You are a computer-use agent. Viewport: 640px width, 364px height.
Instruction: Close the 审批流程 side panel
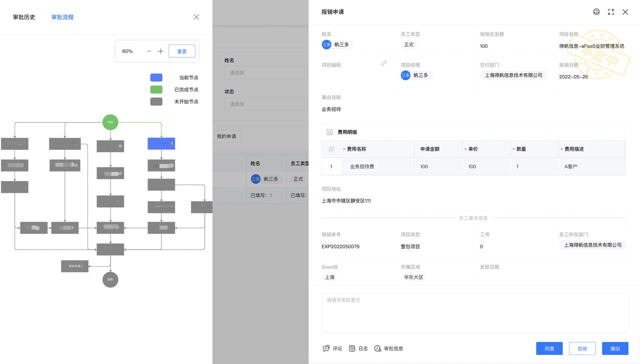click(x=196, y=17)
